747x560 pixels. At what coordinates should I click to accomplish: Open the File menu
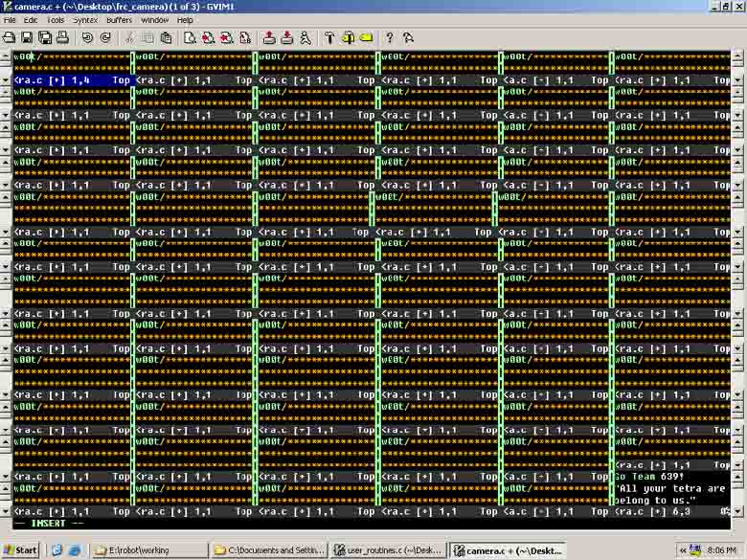(x=10, y=20)
